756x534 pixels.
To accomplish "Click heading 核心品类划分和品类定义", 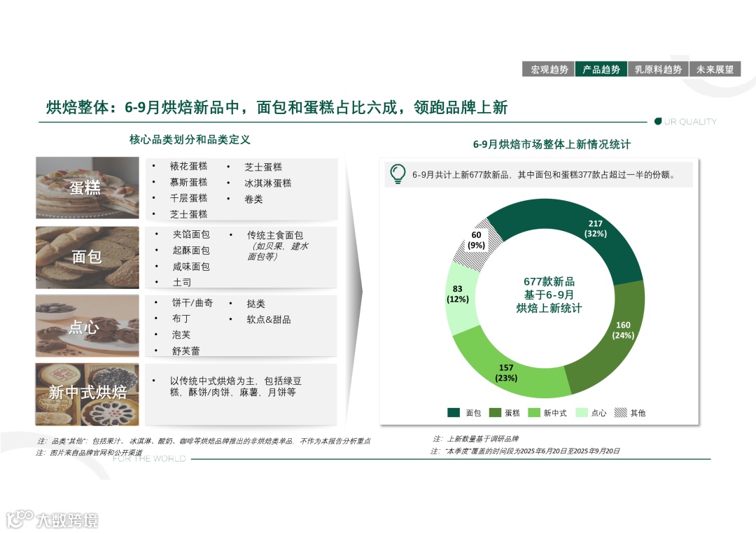I will [x=190, y=140].
